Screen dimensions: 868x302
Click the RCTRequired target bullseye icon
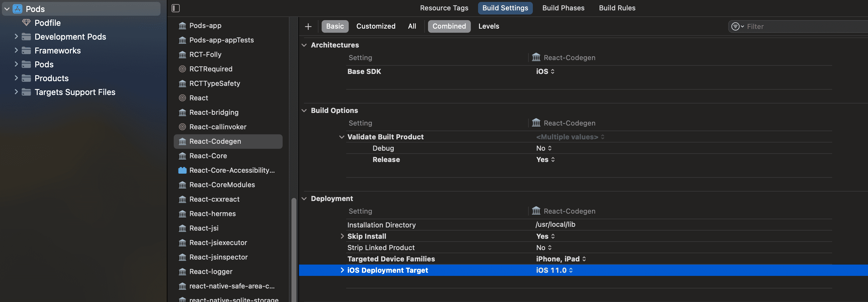[182, 69]
